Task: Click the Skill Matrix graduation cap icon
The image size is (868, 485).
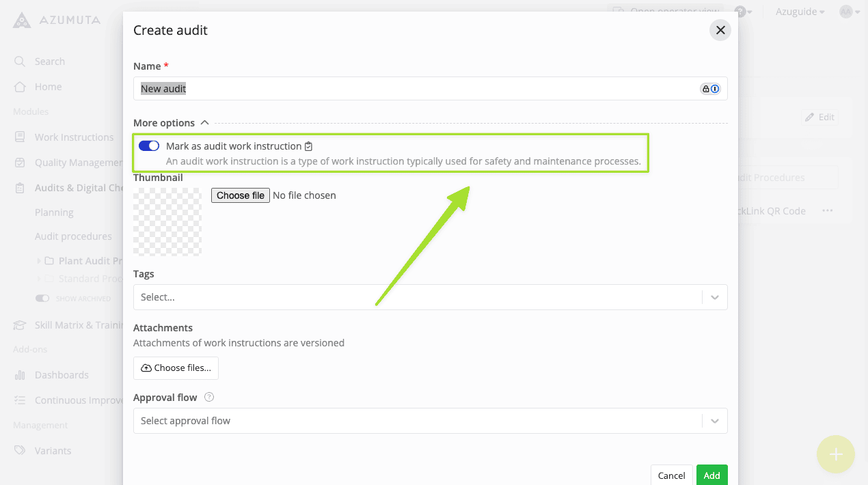Action: [20, 325]
